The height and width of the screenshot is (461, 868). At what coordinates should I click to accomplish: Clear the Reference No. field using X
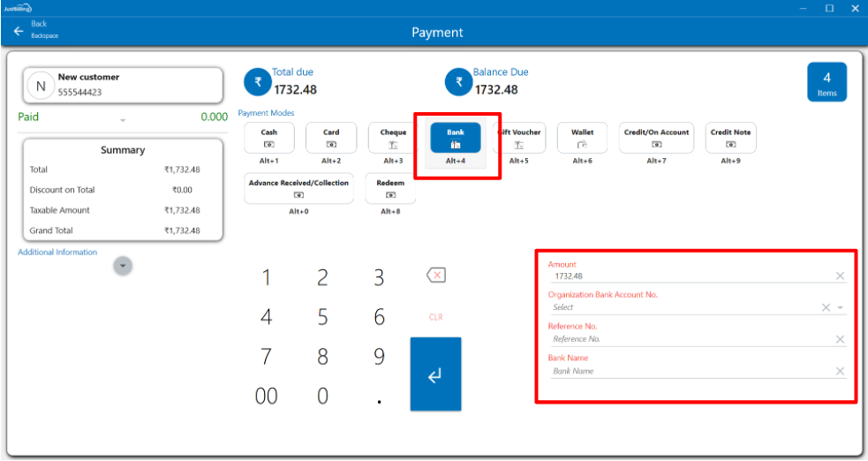point(840,339)
